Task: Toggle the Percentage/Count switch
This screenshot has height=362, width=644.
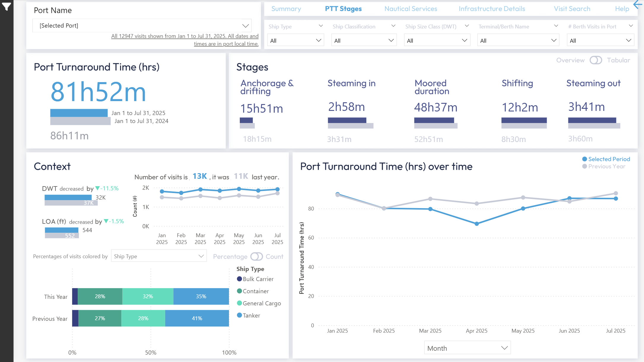Action: [x=256, y=256]
